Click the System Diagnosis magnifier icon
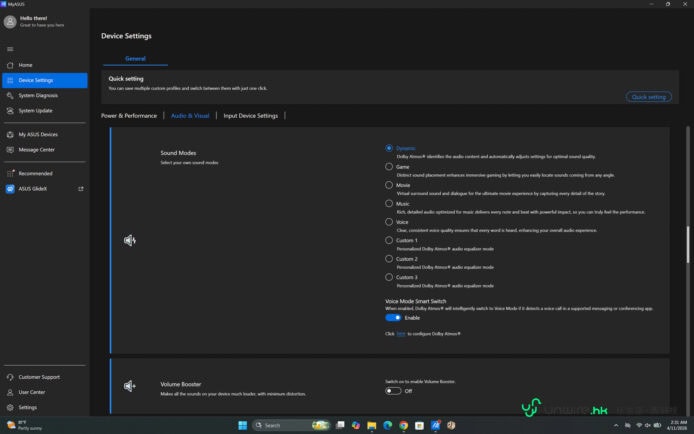The width and height of the screenshot is (694, 434). point(10,96)
